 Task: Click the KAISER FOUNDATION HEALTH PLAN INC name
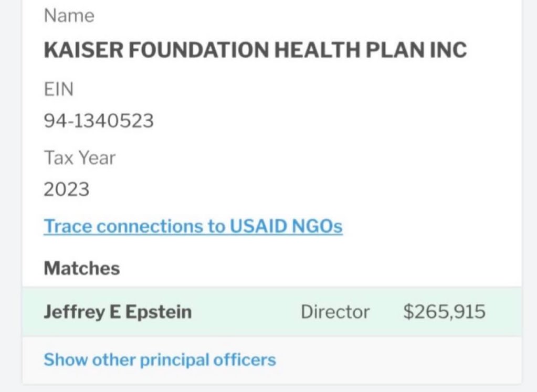255,50
